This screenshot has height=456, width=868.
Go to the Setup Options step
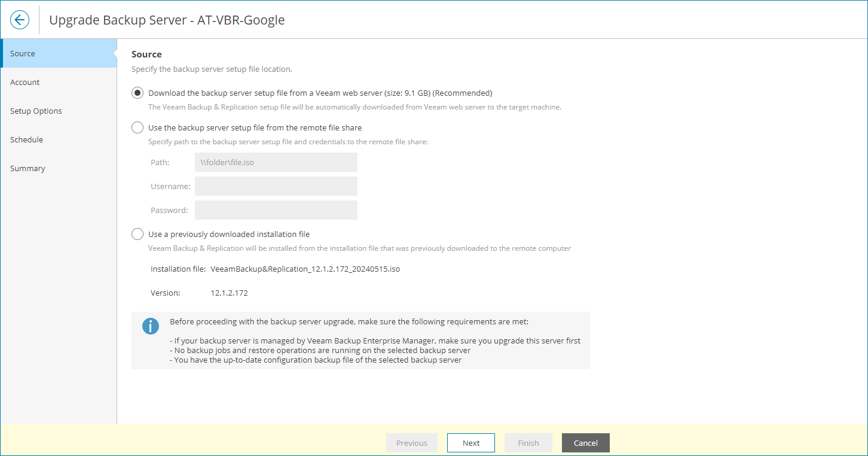point(36,111)
